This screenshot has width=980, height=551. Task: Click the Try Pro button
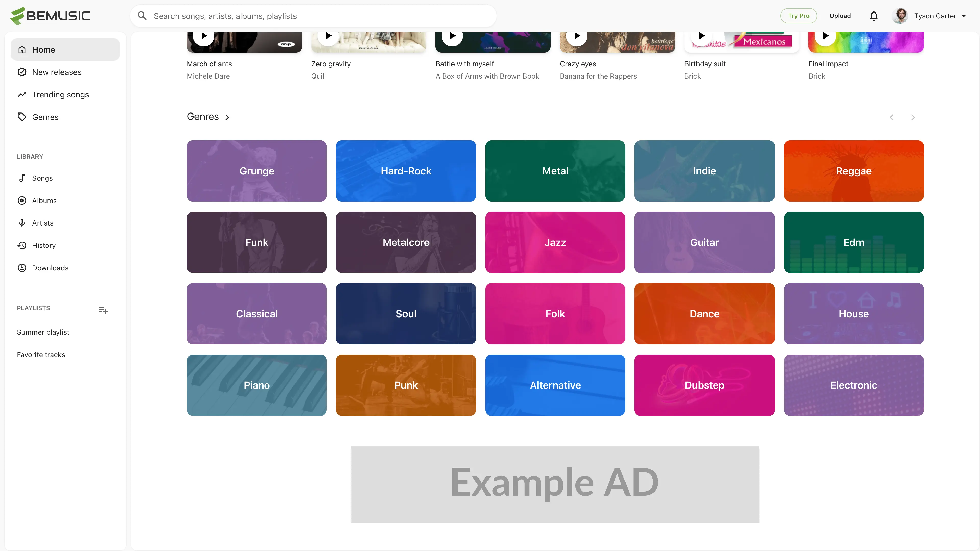(x=799, y=16)
